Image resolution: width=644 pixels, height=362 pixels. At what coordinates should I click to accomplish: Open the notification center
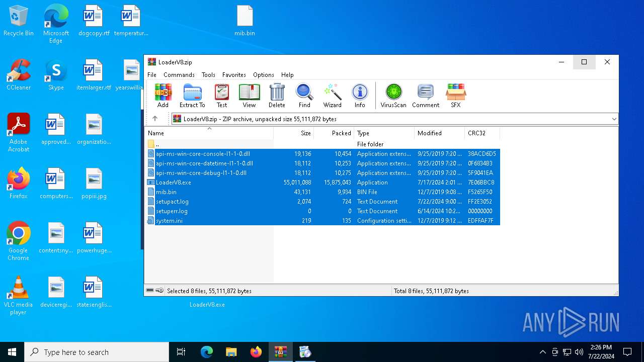(627, 352)
